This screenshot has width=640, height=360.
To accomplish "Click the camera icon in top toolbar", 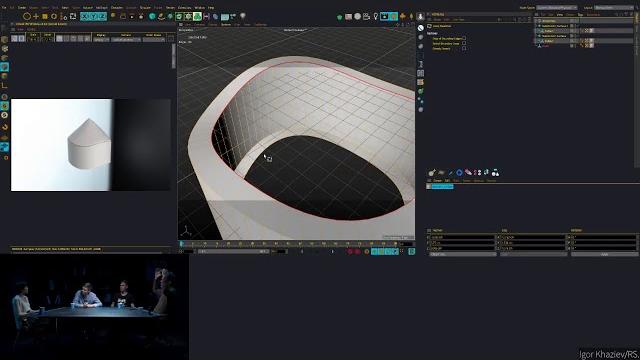I will [x=367, y=16].
